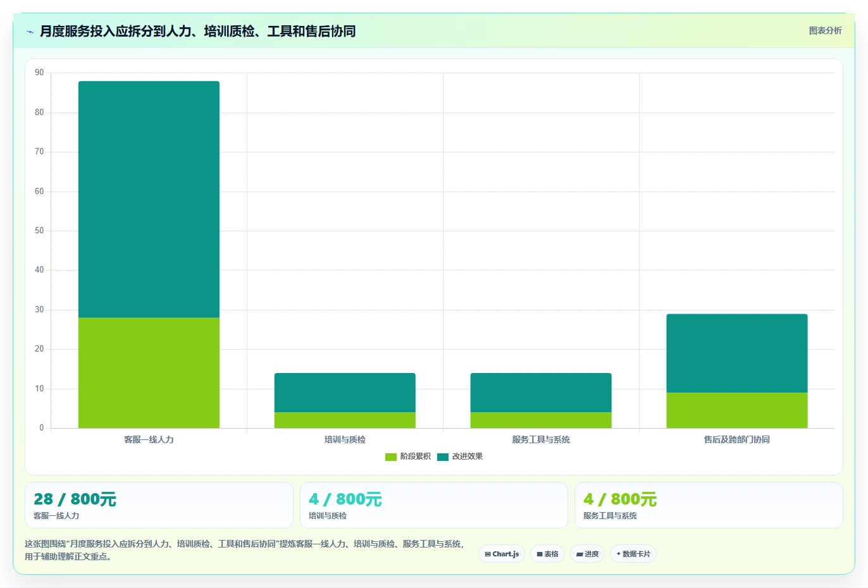The width and height of the screenshot is (868, 588).
Task: Click the teal 客服一线人力 bar segment
Action: point(149,199)
